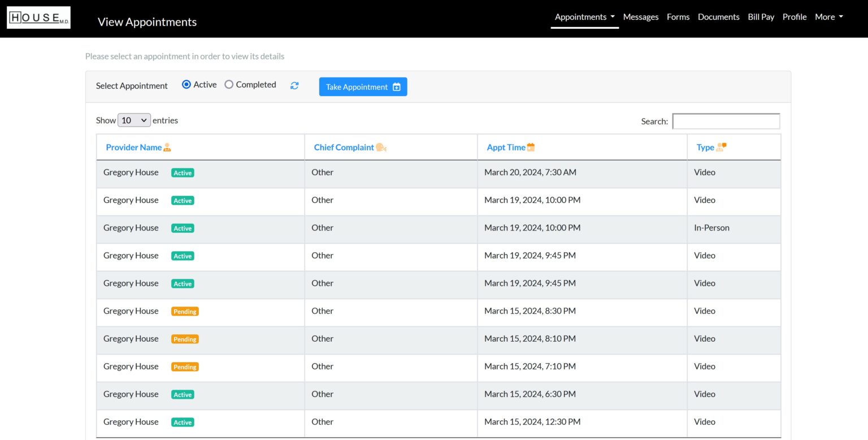Click the people icon beside Type
868x440 pixels.
722,146
